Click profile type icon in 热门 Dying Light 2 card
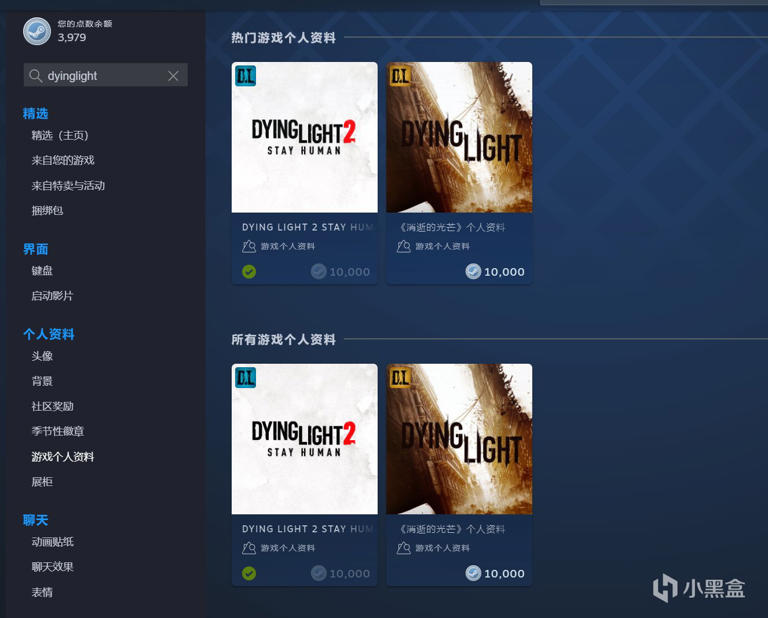The height and width of the screenshot is (618, 768). [x=249, y=246]
